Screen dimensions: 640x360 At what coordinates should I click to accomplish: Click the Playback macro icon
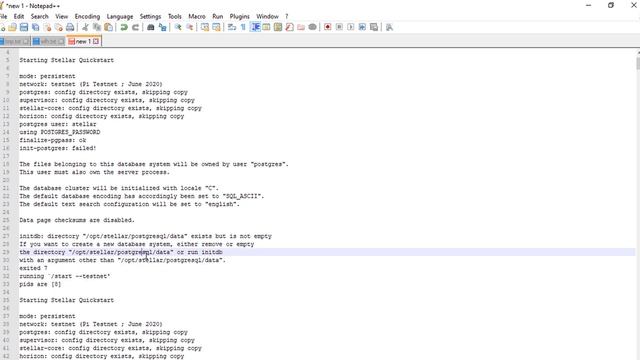(351, 27)
